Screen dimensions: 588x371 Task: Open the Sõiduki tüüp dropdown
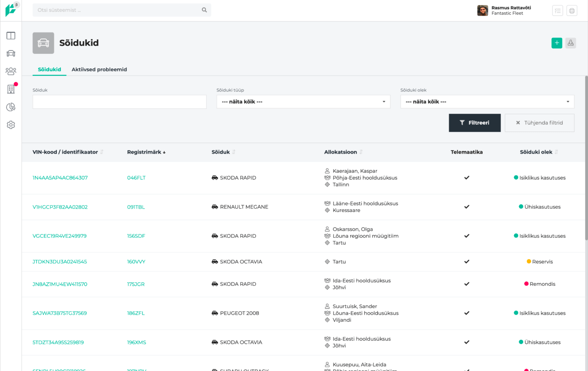pos(303,102)
